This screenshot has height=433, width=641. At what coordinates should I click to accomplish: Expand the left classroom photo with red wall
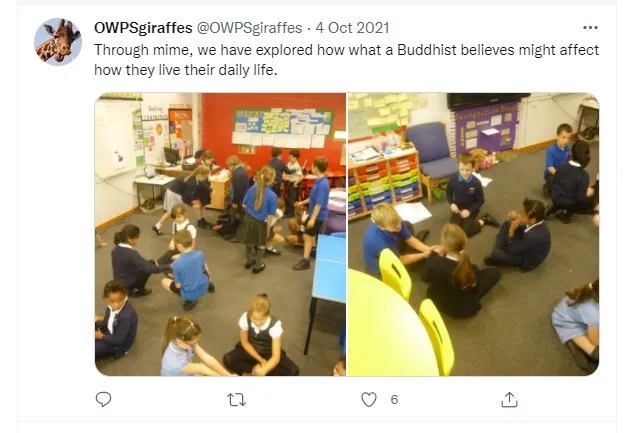click(x=220, y=234)
